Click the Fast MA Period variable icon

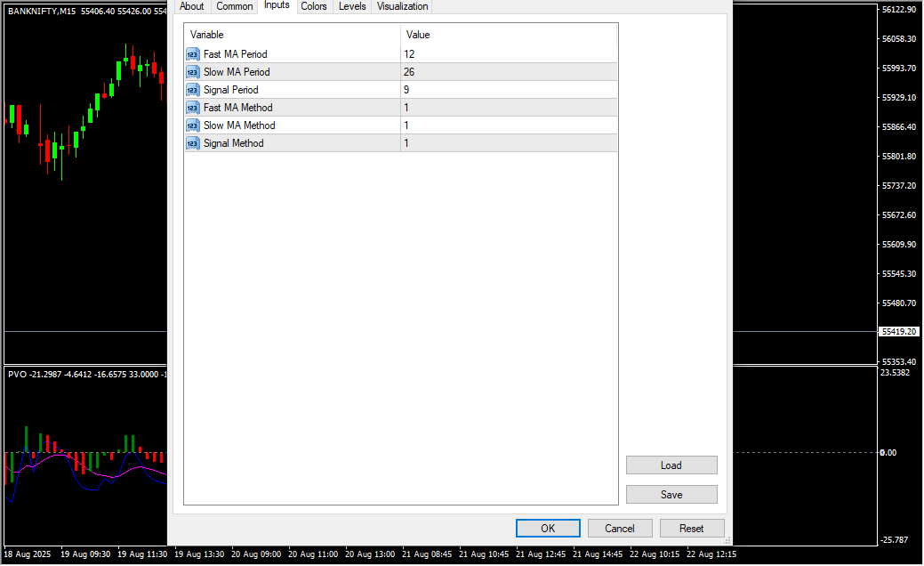193,54
